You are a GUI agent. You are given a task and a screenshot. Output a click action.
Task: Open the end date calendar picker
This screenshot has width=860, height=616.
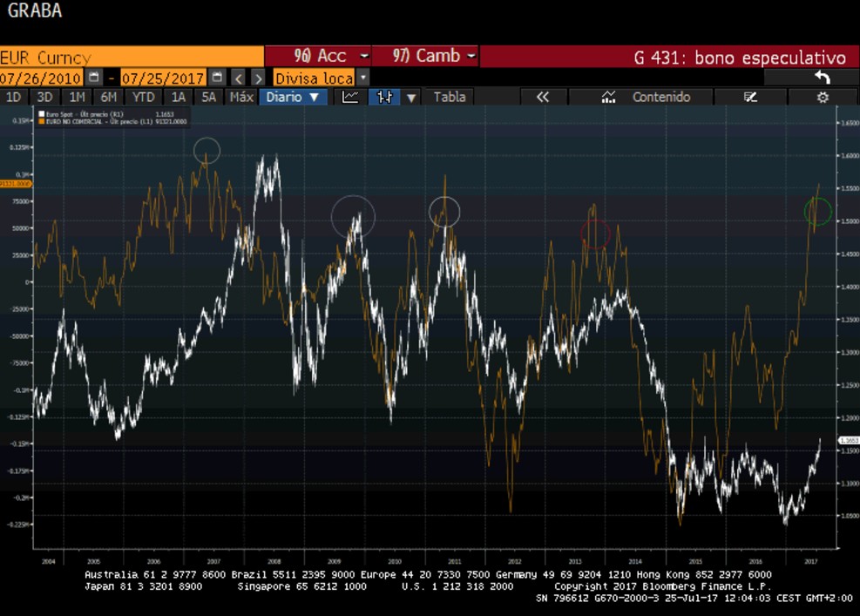pos(218,78)
